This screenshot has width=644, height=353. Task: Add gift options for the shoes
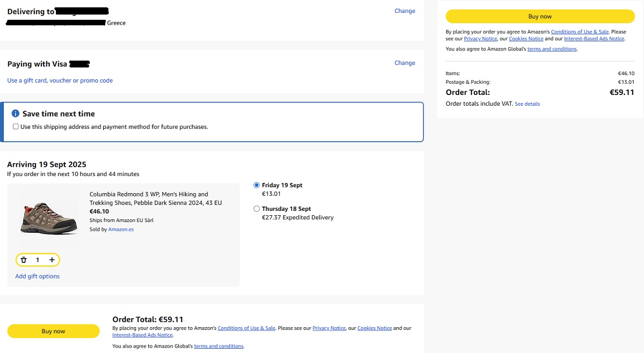point(38,276)
